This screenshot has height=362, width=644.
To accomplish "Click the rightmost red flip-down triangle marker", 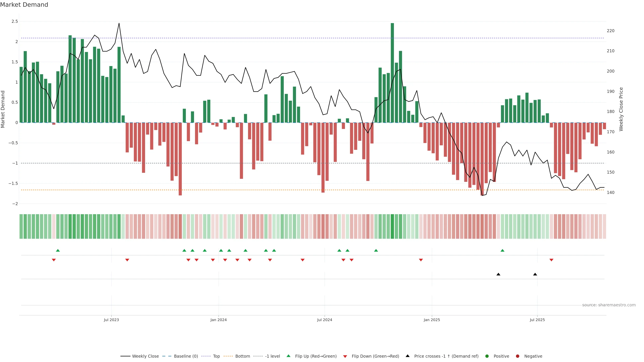I will pos(551,260).
